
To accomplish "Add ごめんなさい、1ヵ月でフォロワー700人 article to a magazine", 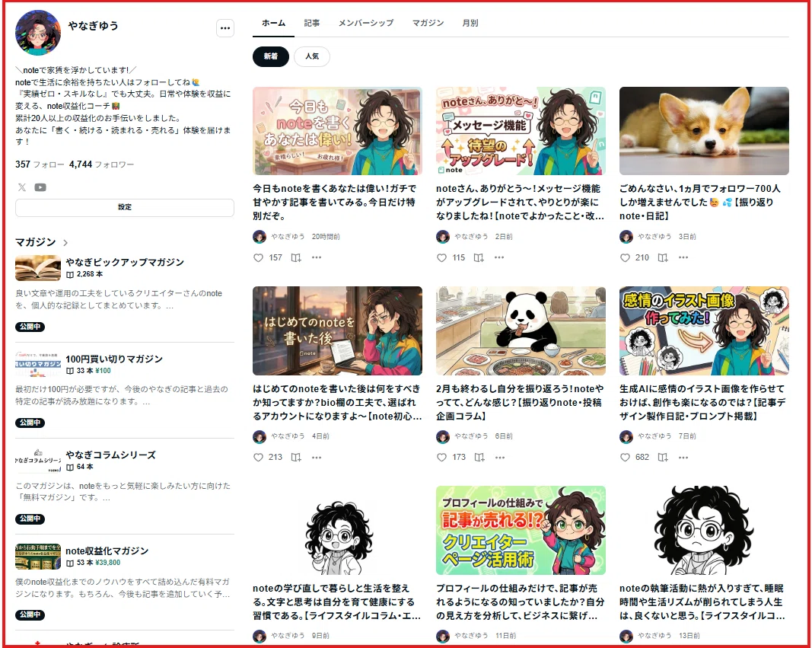I will click(663, 257).
